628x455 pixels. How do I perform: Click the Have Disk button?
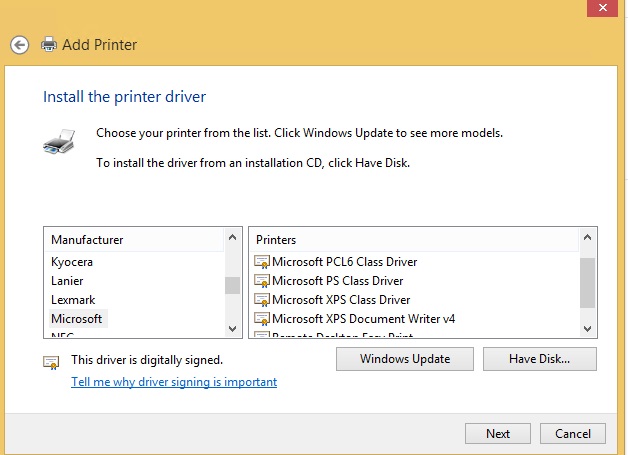point(539,359)
